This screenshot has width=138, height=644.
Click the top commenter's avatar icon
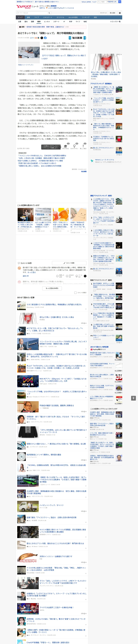coord(19,268)
